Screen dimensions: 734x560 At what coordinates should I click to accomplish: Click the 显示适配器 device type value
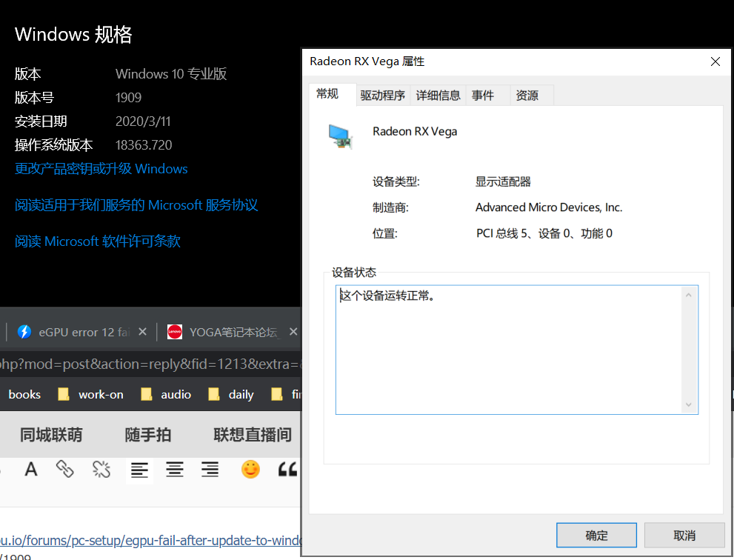pos(503,181)
